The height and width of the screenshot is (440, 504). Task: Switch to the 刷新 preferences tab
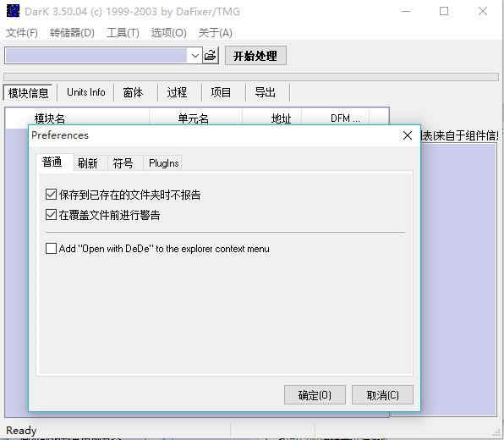click(x=87, y=163)
